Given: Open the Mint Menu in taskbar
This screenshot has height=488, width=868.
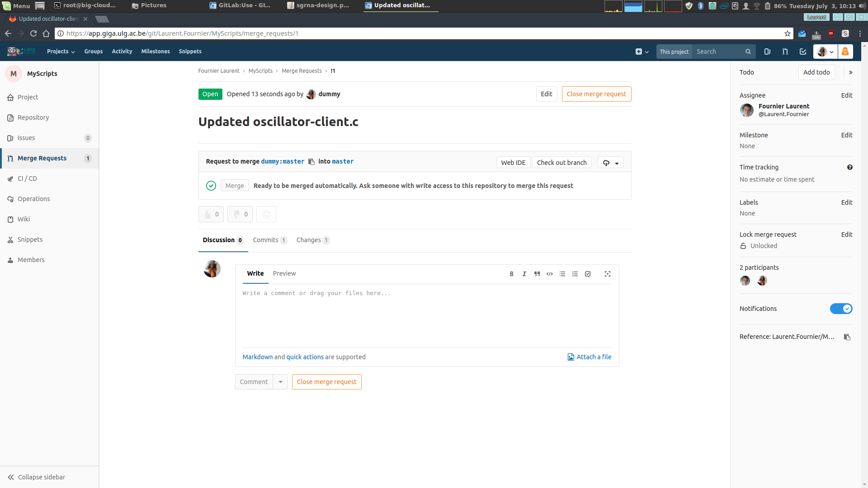Looking at the screenshot, I should click(x=17, y=5).
